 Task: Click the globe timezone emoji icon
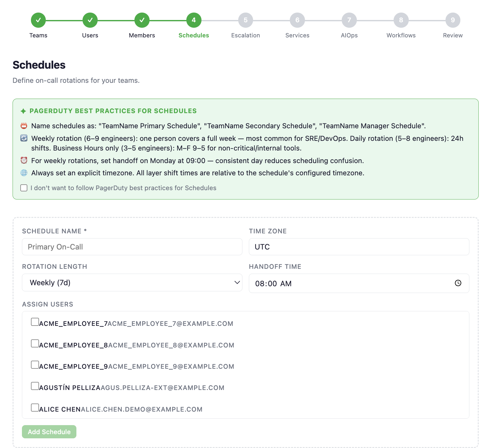(24, 173)
